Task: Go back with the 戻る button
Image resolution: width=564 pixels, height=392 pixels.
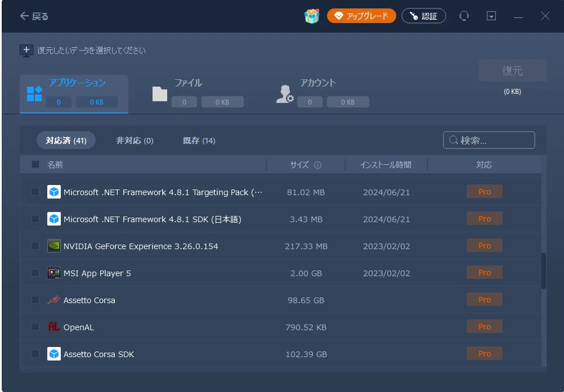Action: [34, 16]
